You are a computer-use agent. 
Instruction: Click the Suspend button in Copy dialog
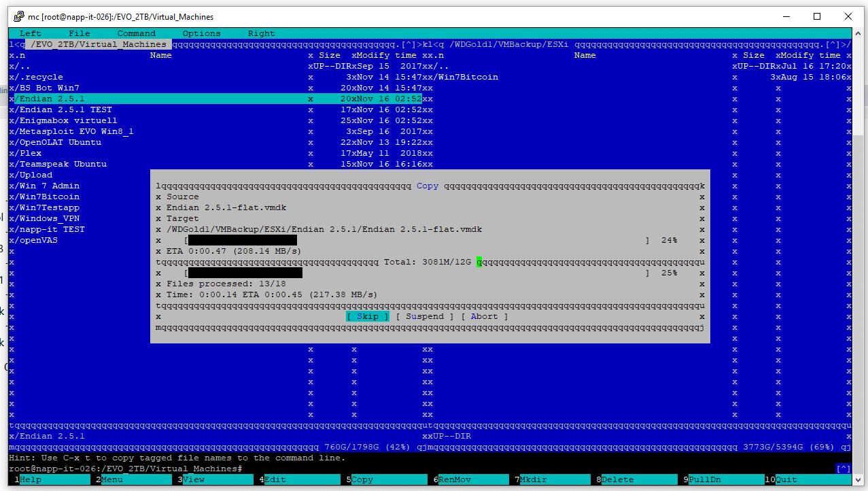click(425, 316)
